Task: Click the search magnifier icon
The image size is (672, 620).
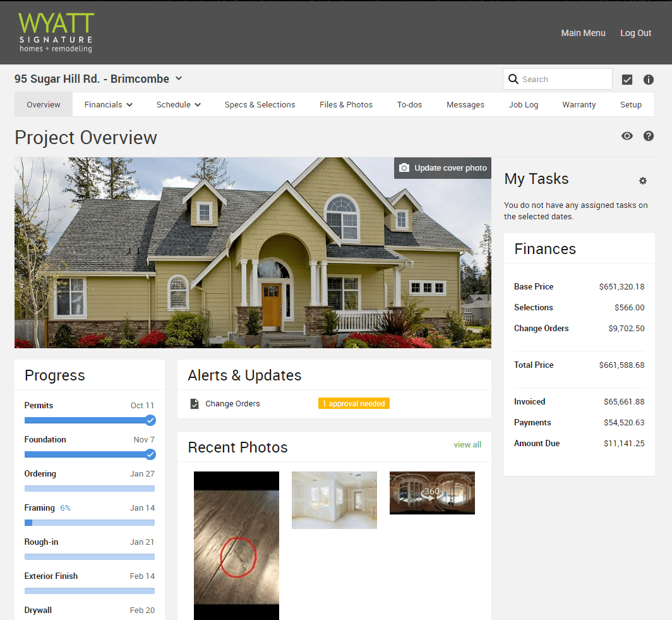Action: pyautogui.click(x=513, y=79)
